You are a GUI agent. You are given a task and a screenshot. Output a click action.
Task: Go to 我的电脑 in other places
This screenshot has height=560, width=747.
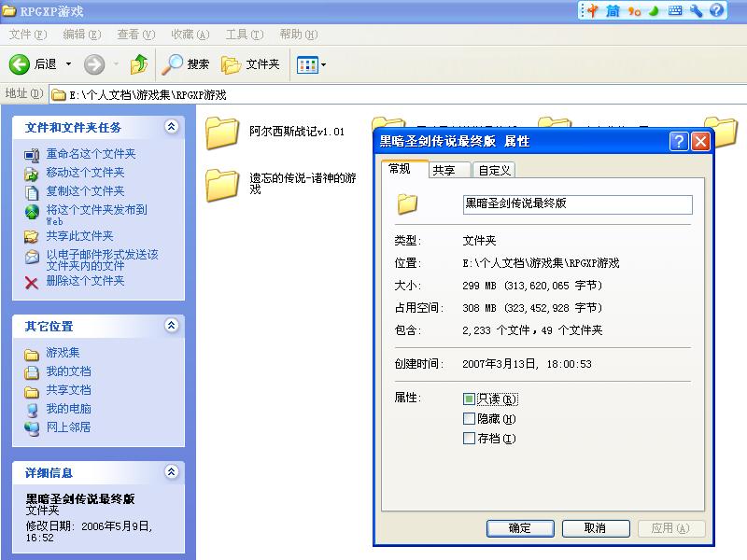click(x=68, y=409)
